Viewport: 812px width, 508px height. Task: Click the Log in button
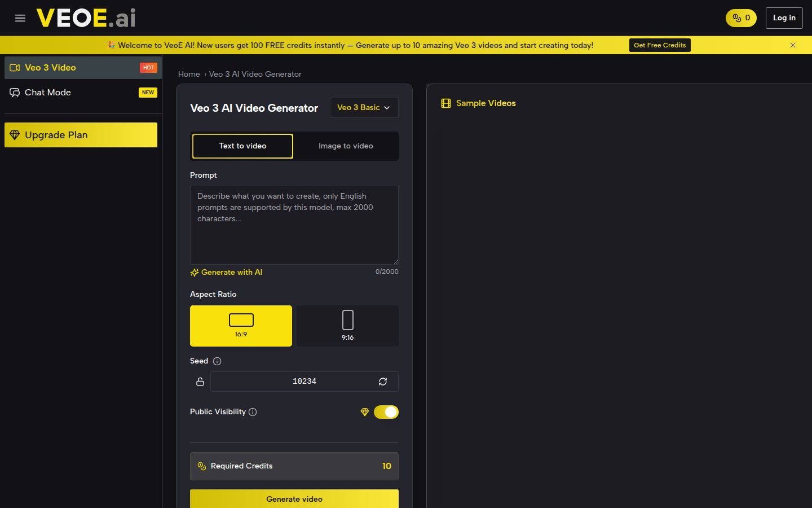[x=784, y=17]
